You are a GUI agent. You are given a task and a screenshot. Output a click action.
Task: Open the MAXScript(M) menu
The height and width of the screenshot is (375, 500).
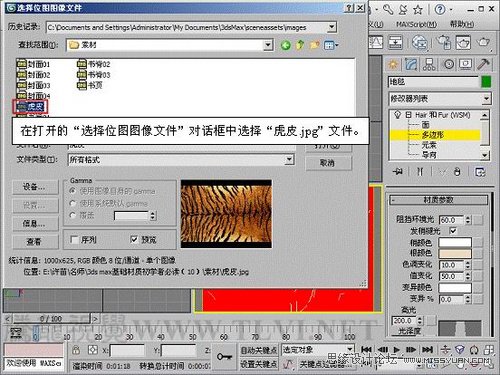coord(416,24)
